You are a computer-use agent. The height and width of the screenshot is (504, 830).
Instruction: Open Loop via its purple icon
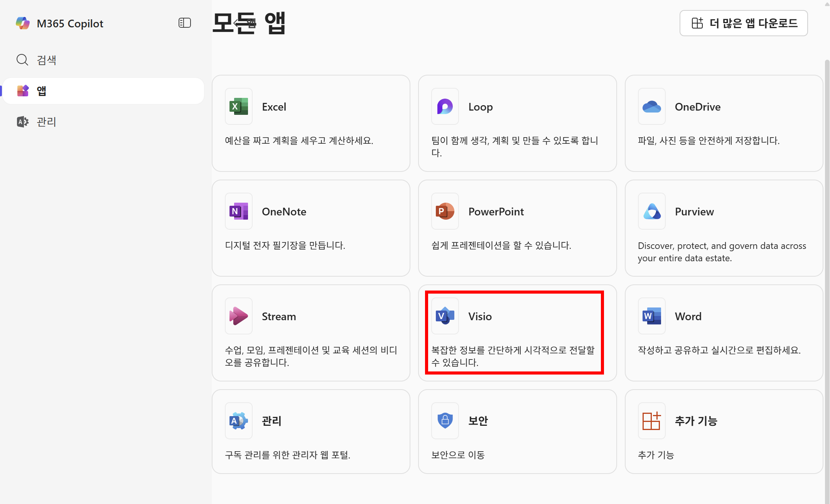tap(445, 106)
